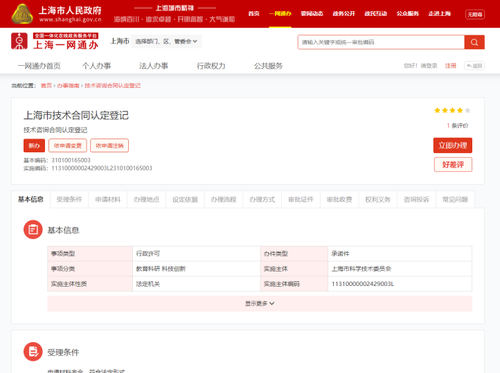Click the 法定机关 table cell
The image size is (500, 373).
coord(196,284)
